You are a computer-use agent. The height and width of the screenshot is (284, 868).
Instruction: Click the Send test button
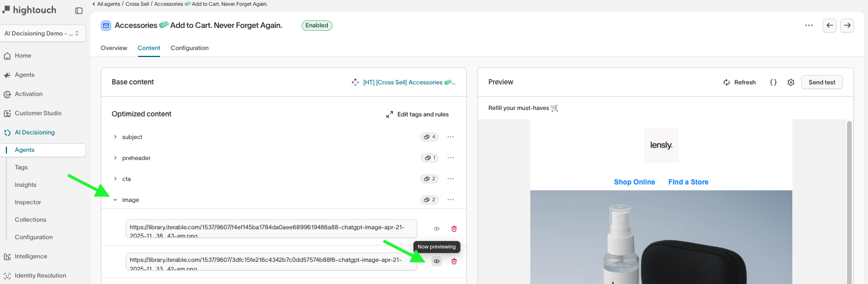point(821,83)
